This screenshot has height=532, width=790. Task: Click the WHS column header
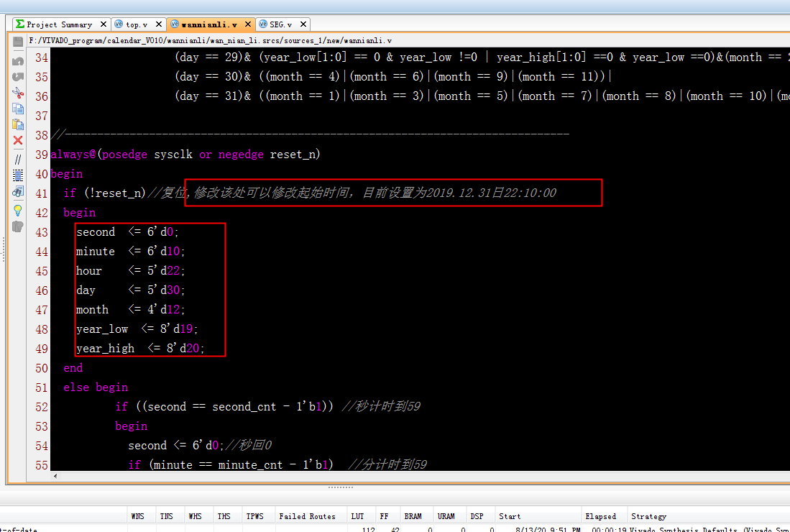pos(195,516)
